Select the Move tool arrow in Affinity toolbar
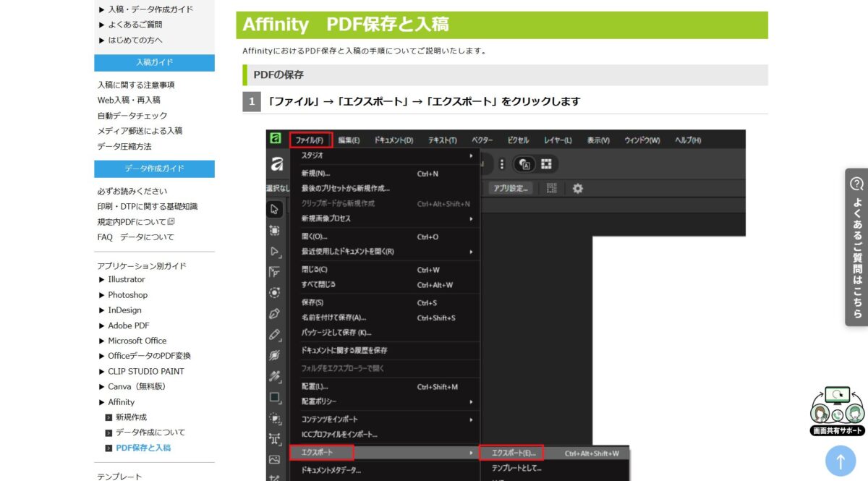 click(275, 209)
